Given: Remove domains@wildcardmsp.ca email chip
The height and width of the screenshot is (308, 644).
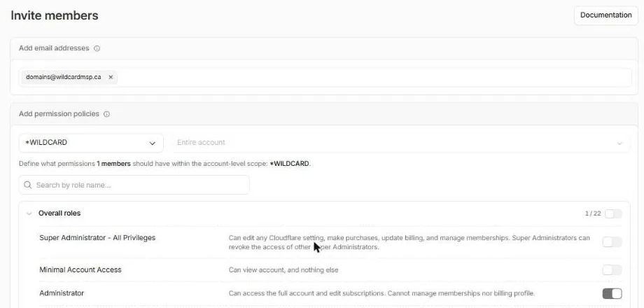Looking at the screenshot, I should (111, 77).
